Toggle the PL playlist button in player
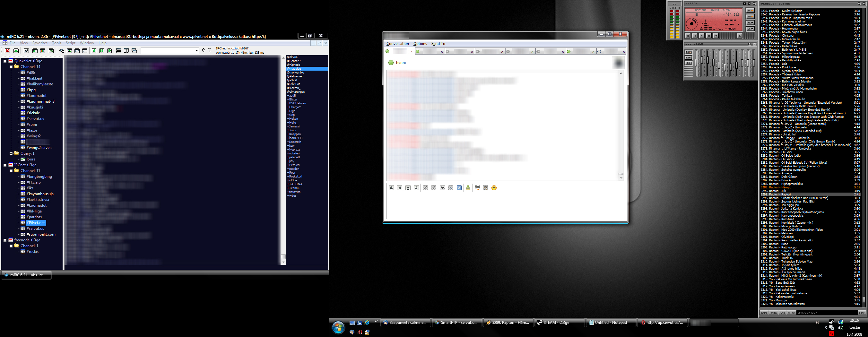The width and height of the screenshot is (868, 337). tap(751, 11)
